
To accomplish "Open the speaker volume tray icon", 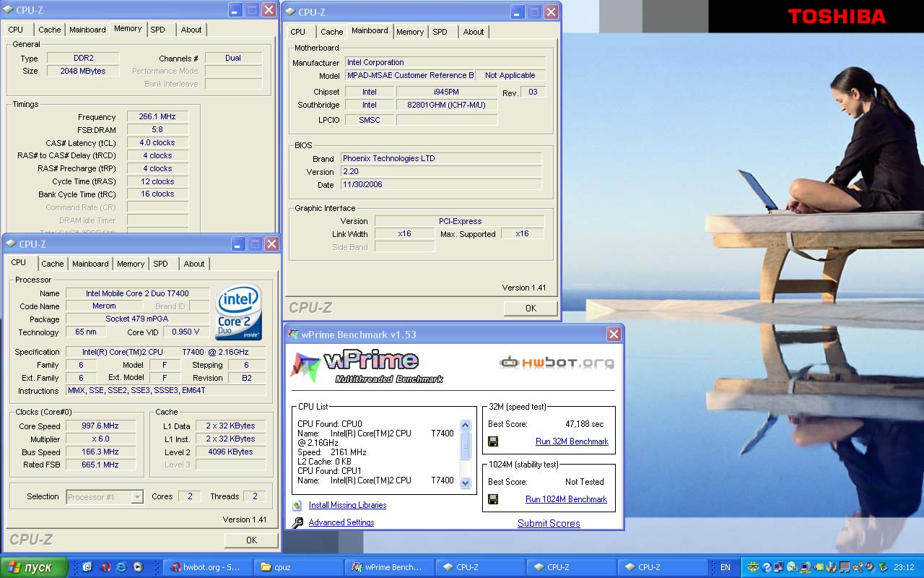I will pyautogui.click(x=870, y=567).
